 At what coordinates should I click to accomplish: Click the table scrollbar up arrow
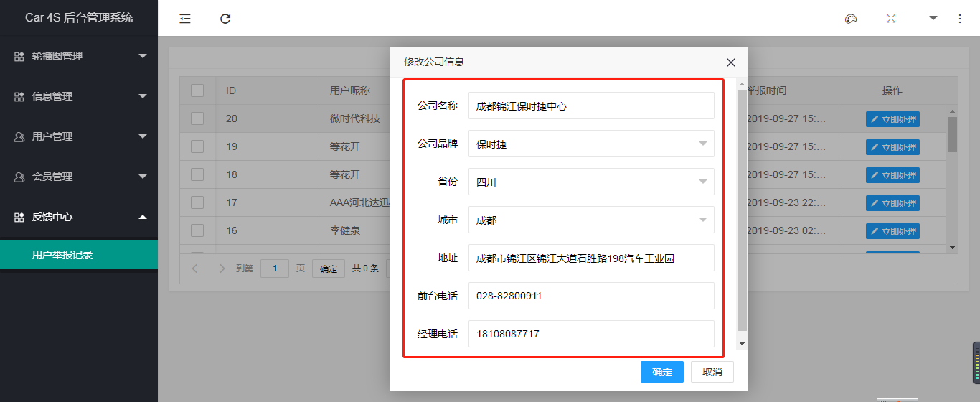click(x=952, y=111)
